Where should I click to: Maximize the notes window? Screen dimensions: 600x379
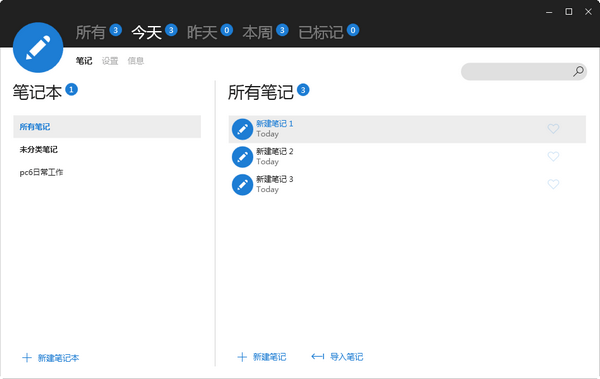coord(569,12)
